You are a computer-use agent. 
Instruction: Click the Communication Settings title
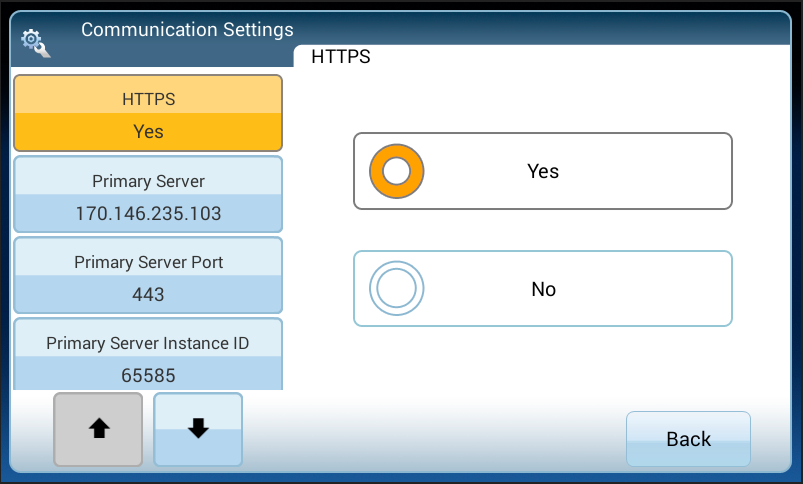[187, 29]
